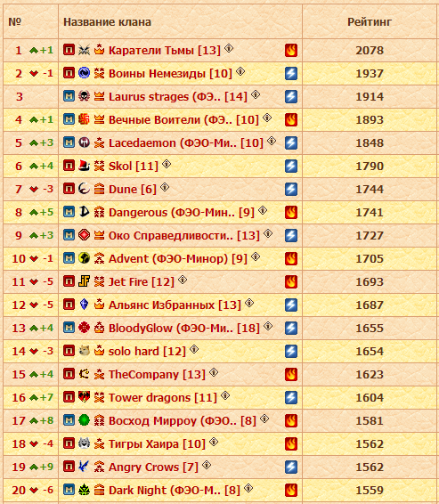This screenshot has width=439, height=504.
Task: Open info icon next to TheCompany [13]
Action: click(214, 372)
